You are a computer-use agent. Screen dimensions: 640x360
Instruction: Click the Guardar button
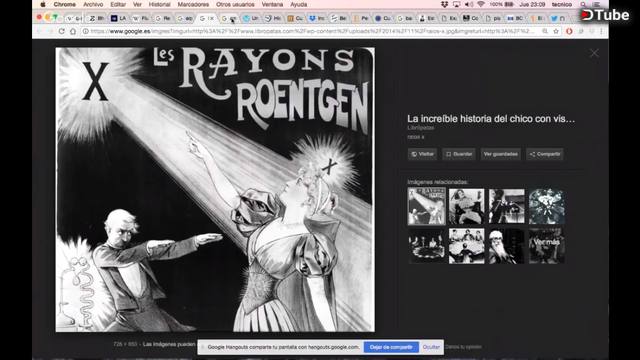click(x=459, y=154)
